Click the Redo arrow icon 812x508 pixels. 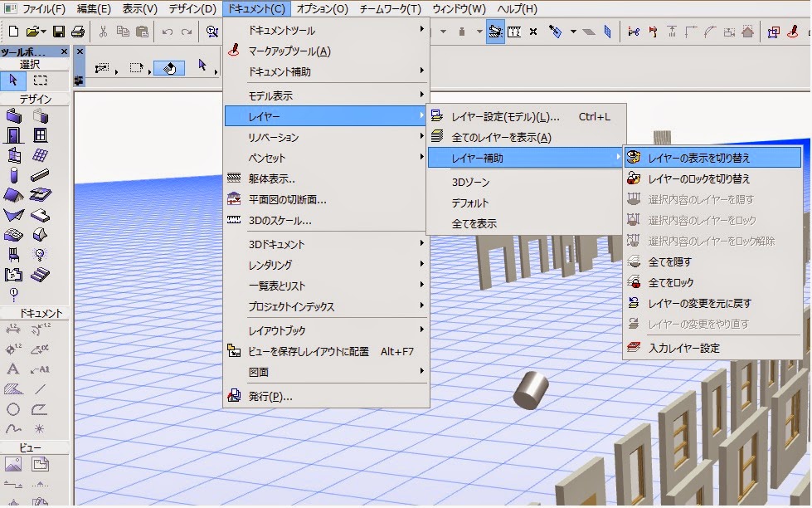(x=187, y=32)
